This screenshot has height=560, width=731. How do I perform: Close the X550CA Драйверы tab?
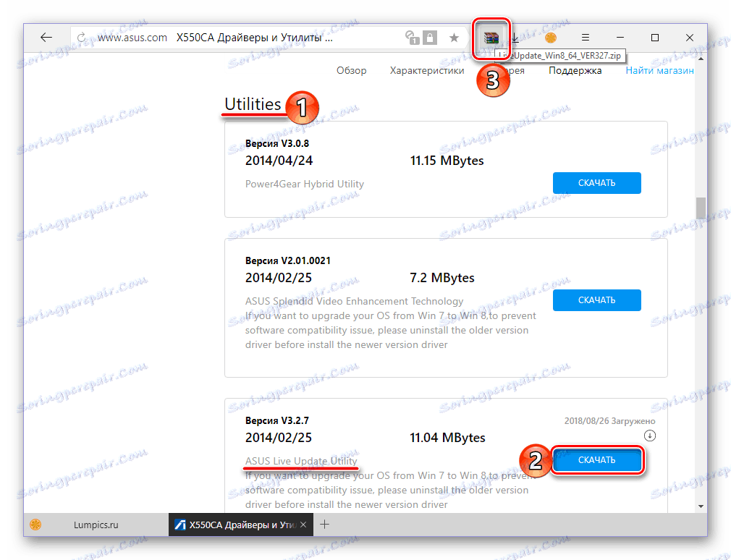point(303,525)
